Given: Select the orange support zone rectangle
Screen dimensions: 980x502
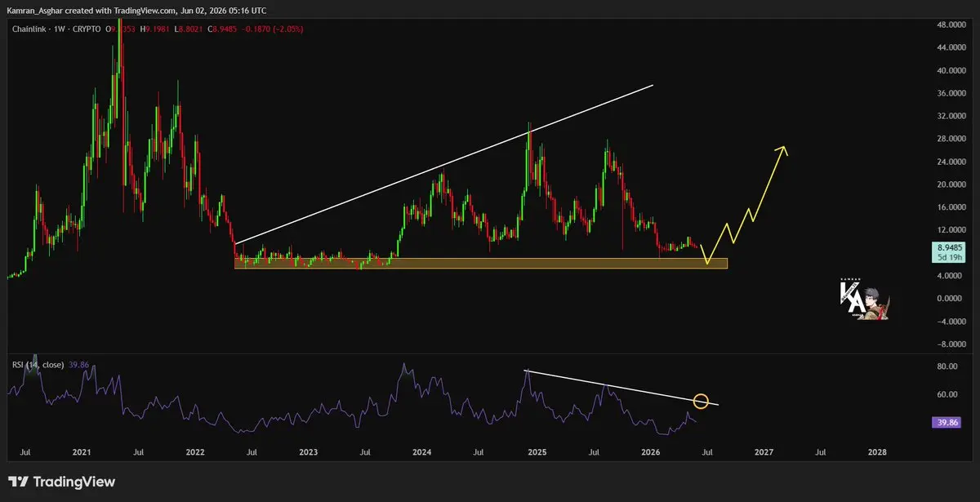Looking at the screenshot, I should [x=481, y=264].
